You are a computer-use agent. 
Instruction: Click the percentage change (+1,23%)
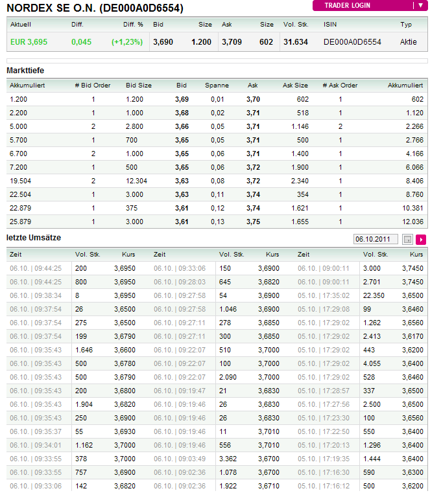tap(127, 42)
